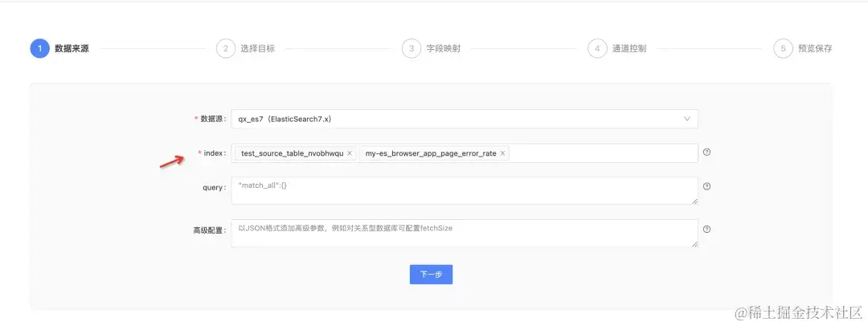868x326 pixels.
Task: Click the 下一步 button
Action: tap(432, 275)
